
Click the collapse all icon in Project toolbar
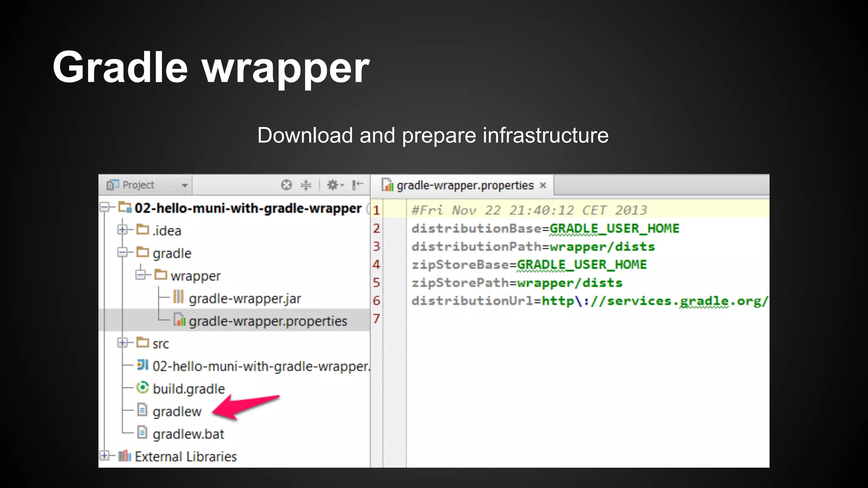(x=306, y=185)
